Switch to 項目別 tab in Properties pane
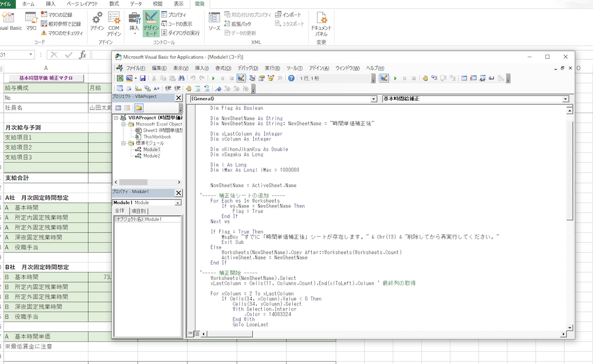Viewport: 593px width, 364px height. (139, 211)
